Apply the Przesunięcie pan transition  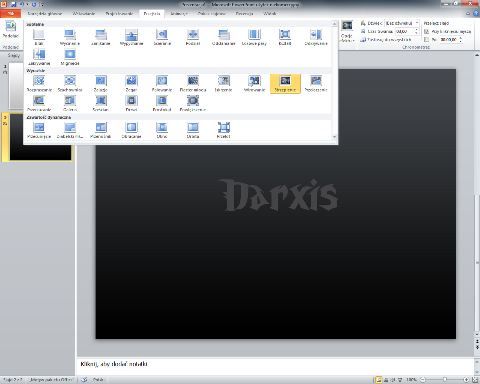tap(39, 130)
